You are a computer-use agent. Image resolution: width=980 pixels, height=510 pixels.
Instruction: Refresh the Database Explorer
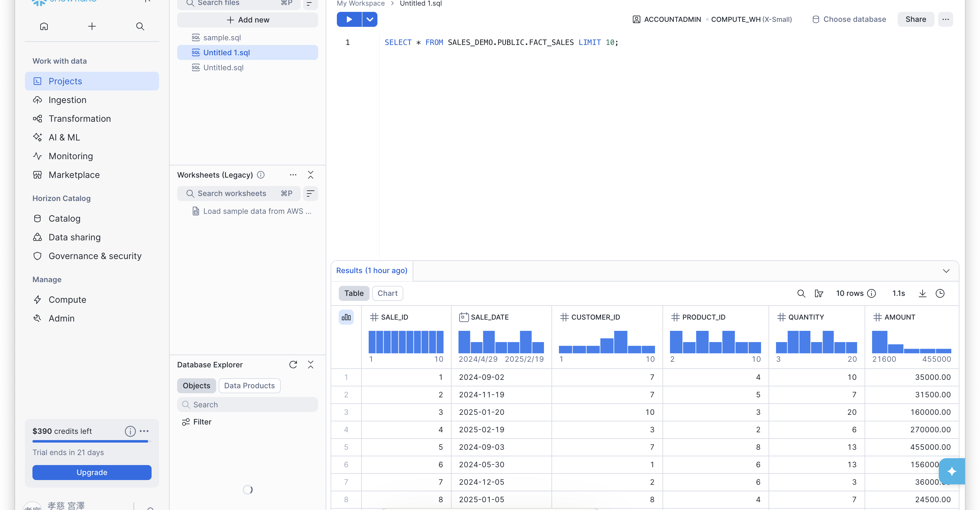(x=293, y=364)
